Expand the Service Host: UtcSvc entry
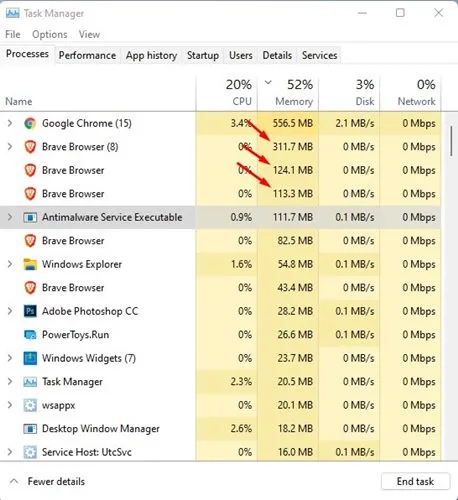This screenshot has width=458, height=500. tap(10, 452)
